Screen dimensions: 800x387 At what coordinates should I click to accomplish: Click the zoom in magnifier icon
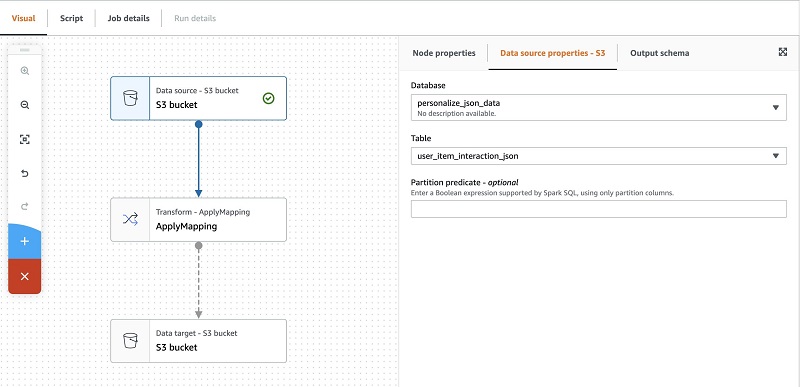coord(24,71)
